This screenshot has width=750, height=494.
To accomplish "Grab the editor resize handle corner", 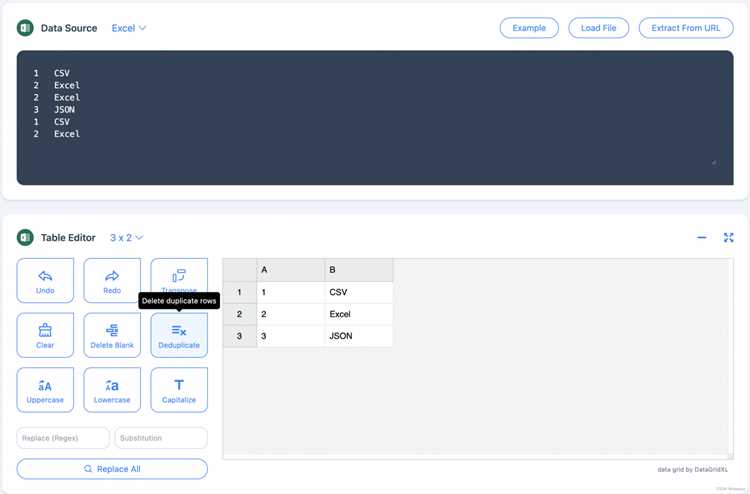I will [x=714, y=163].
